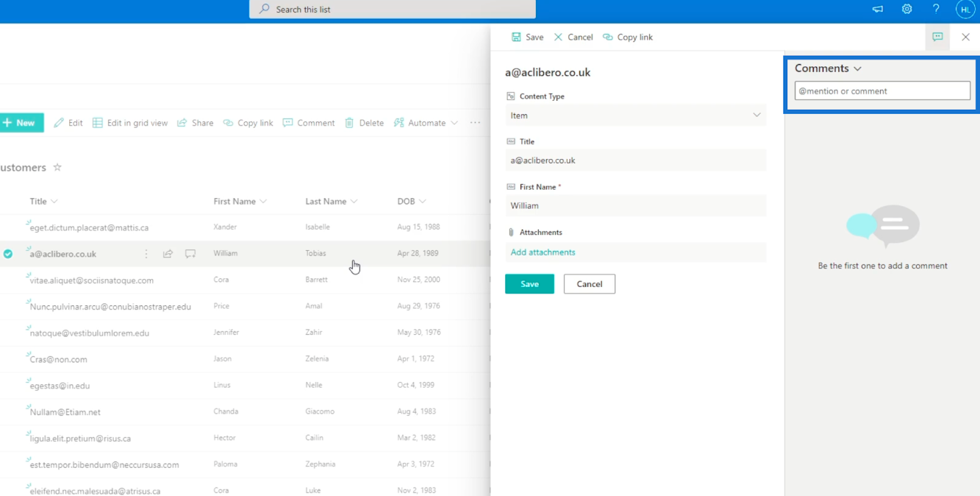Open the more actions ellipsis in command bar
This screenshot has width=980, height=496.
click(475, 123)
